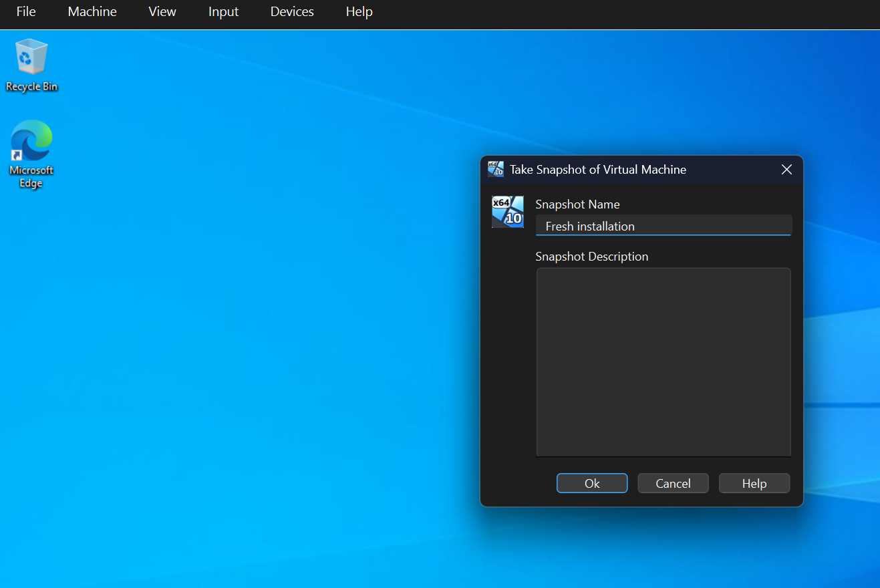Click inside the Snapshot Description text area
Viewport: 880px width, 588px height.
[663, 362]
